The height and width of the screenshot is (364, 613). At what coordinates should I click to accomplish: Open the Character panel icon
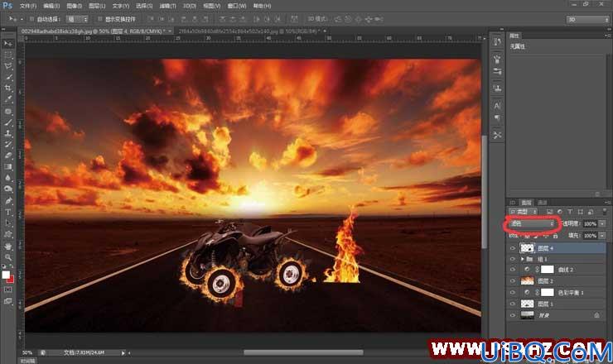click(497, 105)
